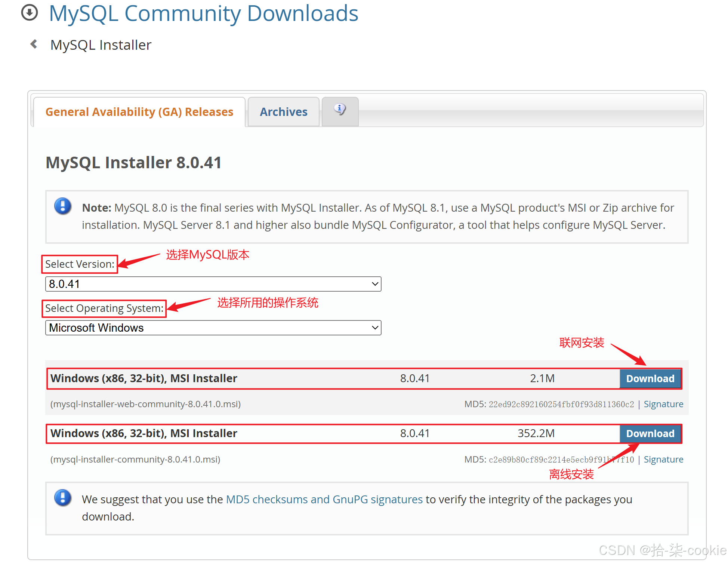728x562 pixels.
Task: Download the 2.1M web installer
Action: click(650, 378)
